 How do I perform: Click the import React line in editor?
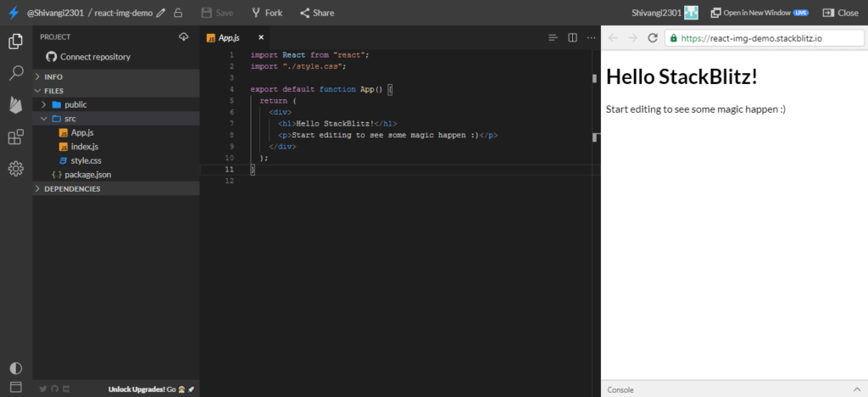coord(309,55)
